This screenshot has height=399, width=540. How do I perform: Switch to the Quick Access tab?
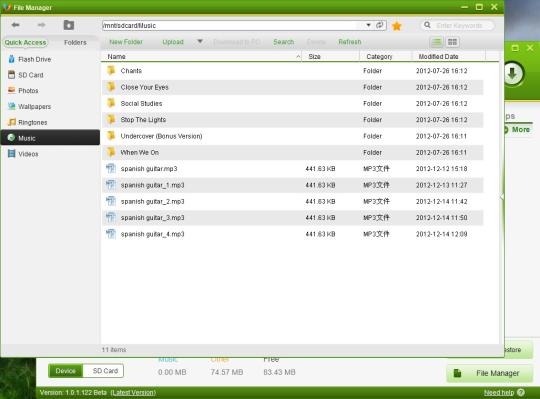25,42
